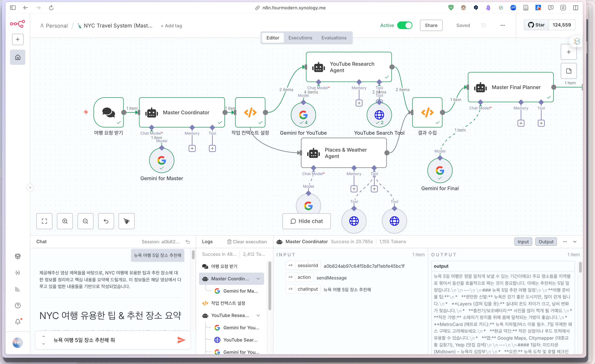Select the YouTube Search Tool globe node
595x364 pixels.
point(379,115)
